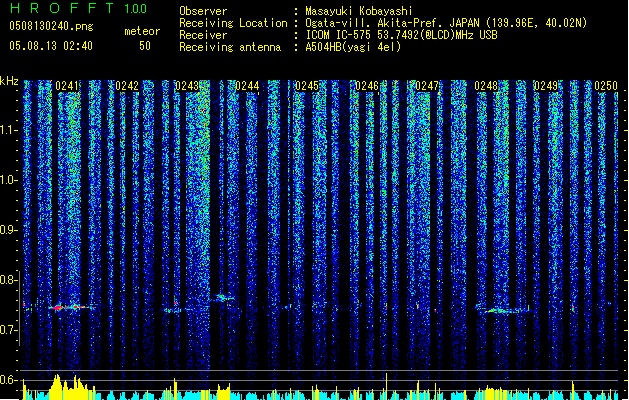Click the Observer label
This screenshot has width=629, height=400.
click(203, 11)
